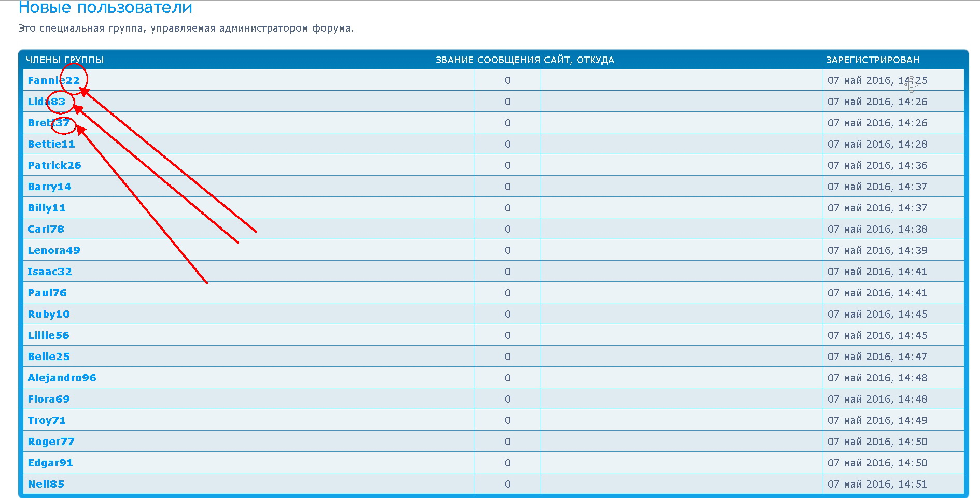Open the Lillie56 user profile
The image size is (980, 498).
coord(48,335)
